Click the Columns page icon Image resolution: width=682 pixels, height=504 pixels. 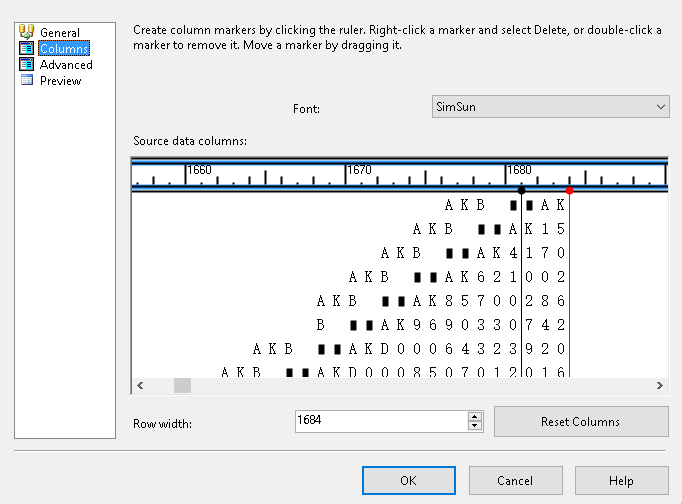pos(27,49)
